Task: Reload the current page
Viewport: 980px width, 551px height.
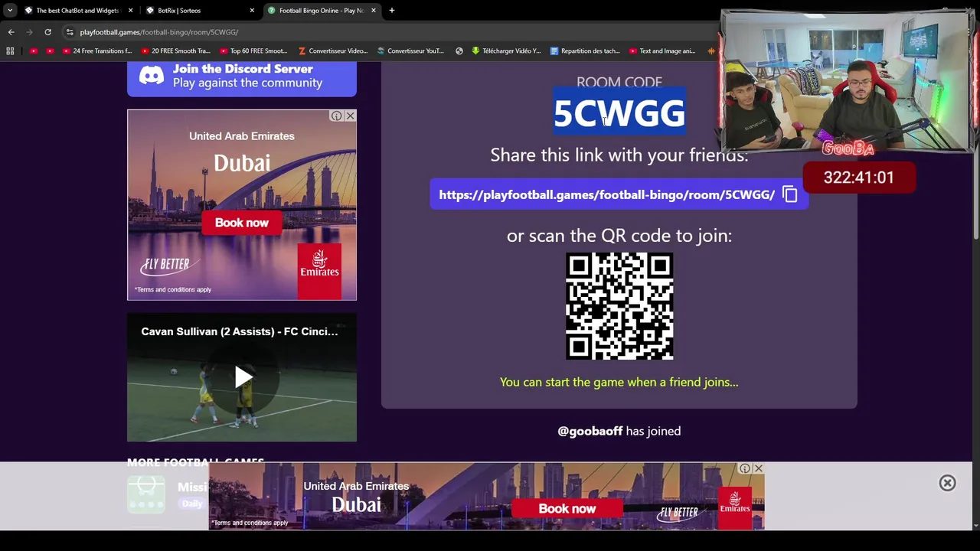Action: click(47, 32)
